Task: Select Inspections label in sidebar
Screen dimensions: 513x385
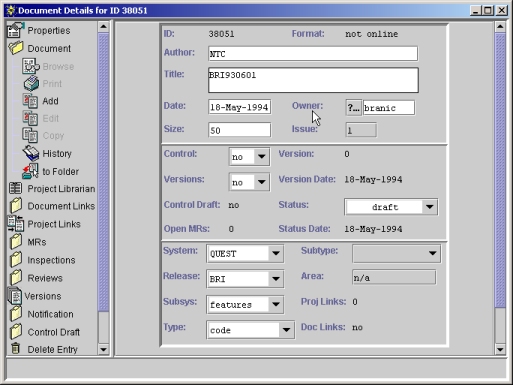Action: point(51,260)
